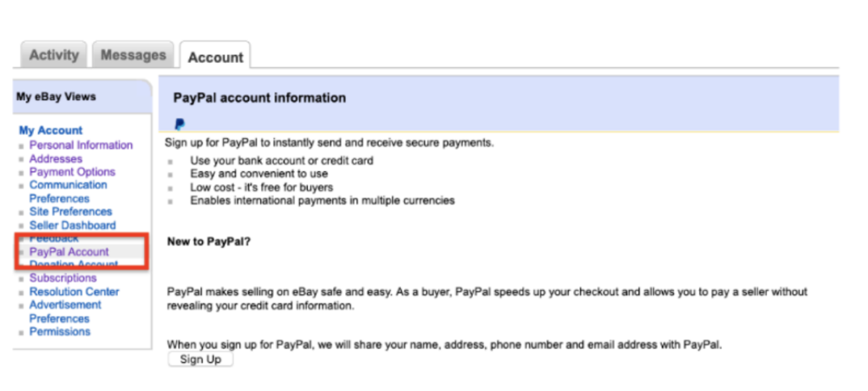Click the My Account heading link
The image size is (868, 391).
51,131
